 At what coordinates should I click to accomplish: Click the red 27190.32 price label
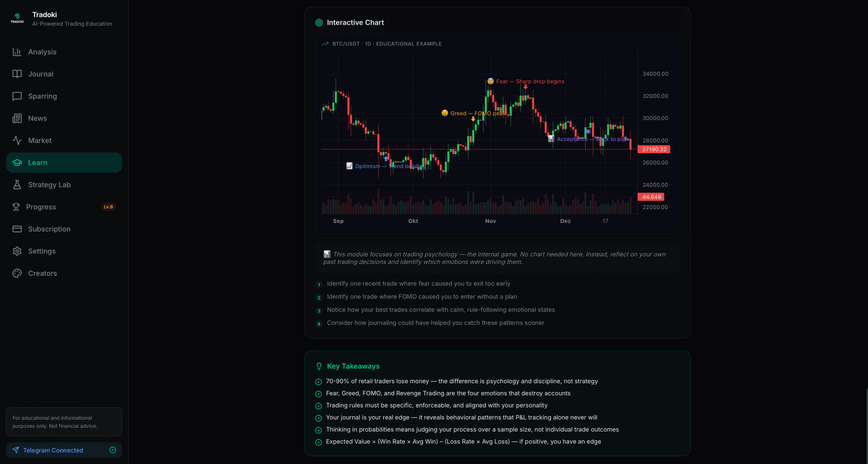[x=653, y=149]
